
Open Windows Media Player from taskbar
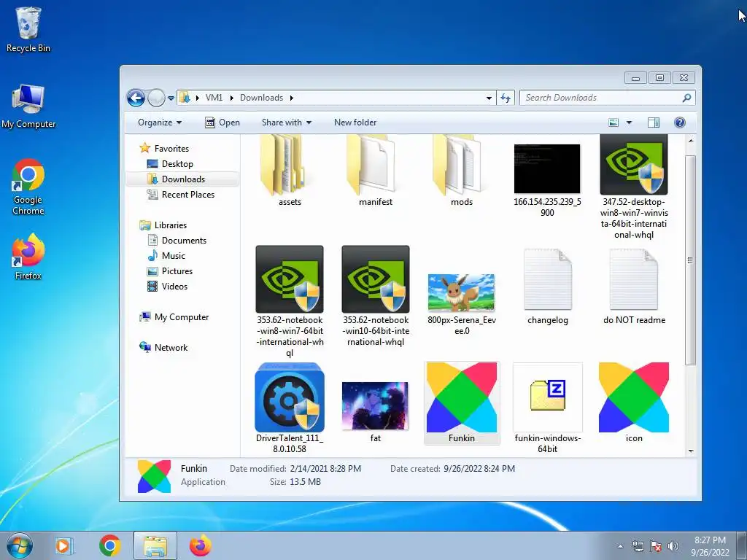tap(63, 545)
